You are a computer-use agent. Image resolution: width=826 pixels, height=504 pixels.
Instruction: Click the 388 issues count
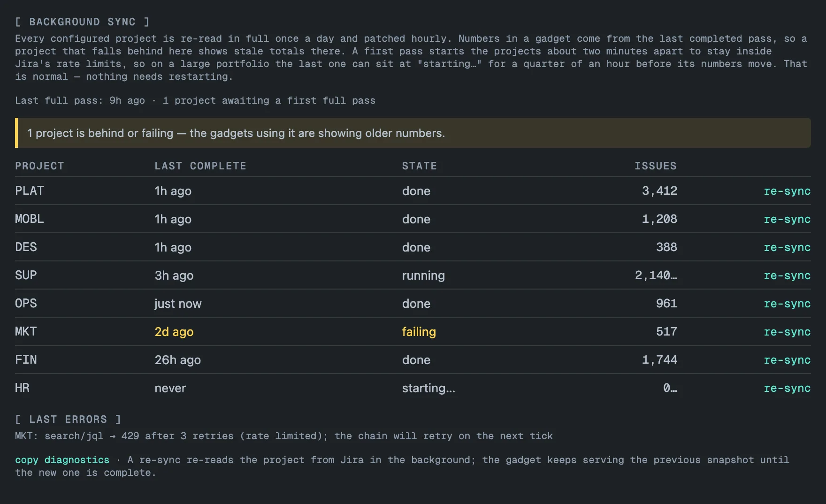[x=666, y=247]
